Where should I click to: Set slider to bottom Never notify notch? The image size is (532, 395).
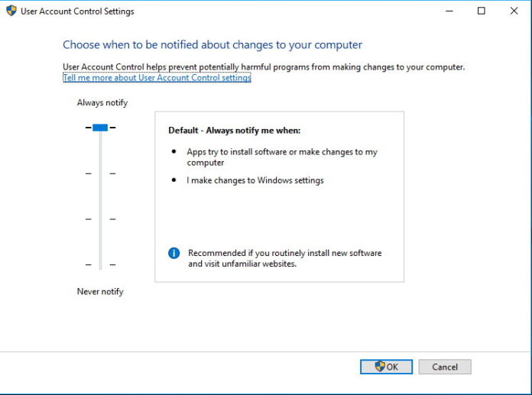[x=100, y=264]
